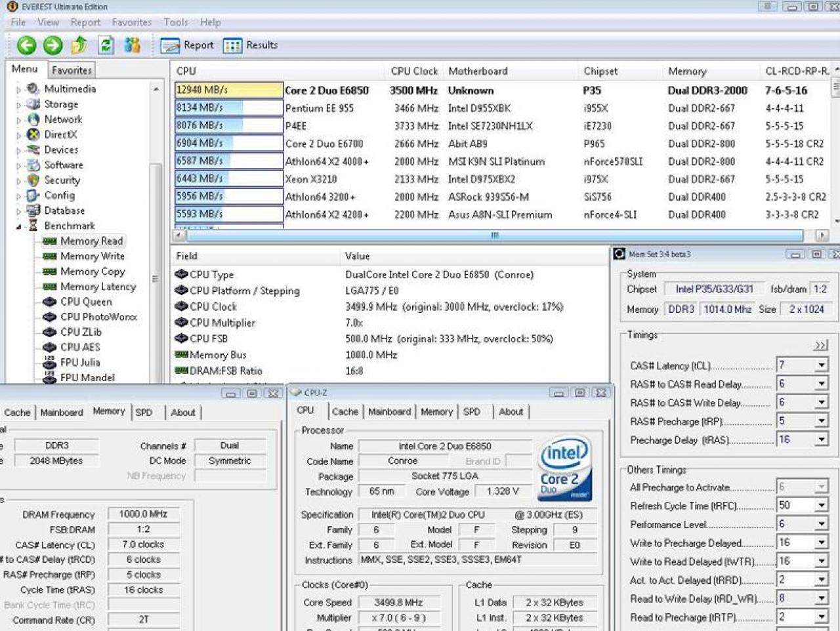Click the green Forward arrow toolbar icon
The image size is (840, 631).
tap(52, 45)
